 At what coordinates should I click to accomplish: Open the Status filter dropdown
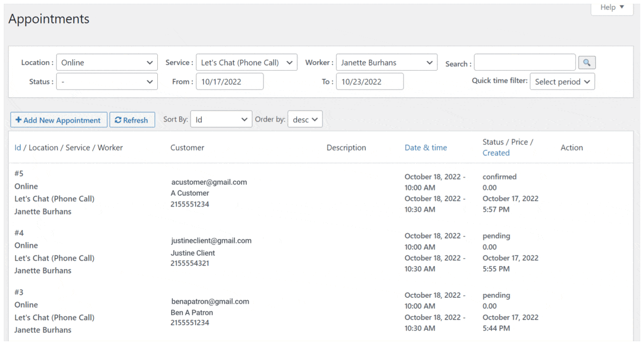point(107,82)
